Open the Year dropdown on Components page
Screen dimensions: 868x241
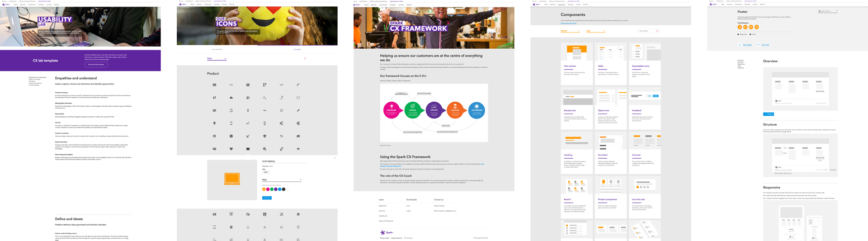coord(596,31)
